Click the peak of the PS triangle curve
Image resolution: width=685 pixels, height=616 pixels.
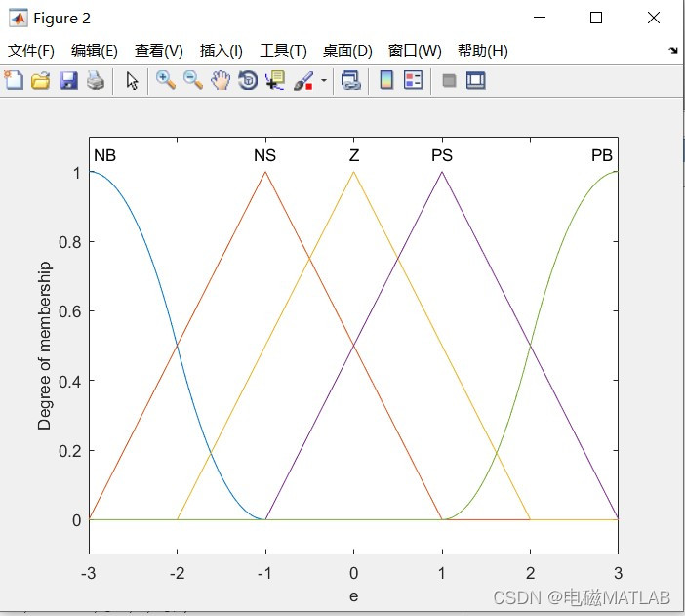[x=442, y=172]
